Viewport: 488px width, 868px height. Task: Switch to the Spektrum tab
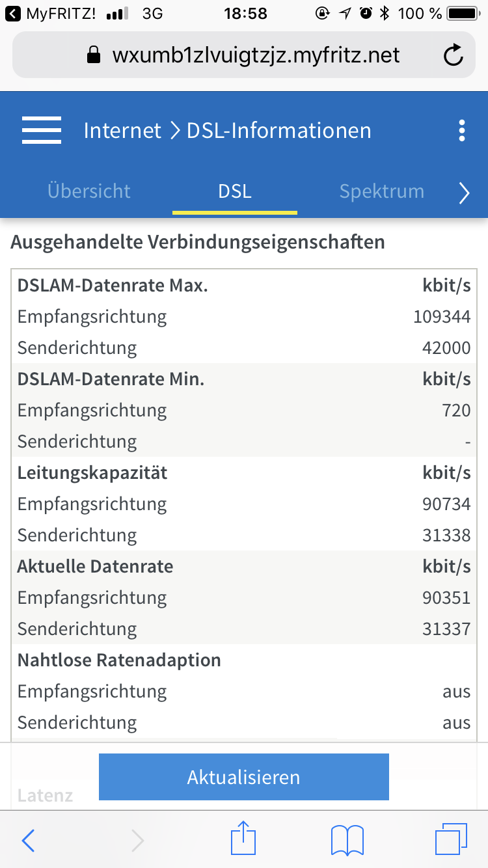click(x=382, y=191)
